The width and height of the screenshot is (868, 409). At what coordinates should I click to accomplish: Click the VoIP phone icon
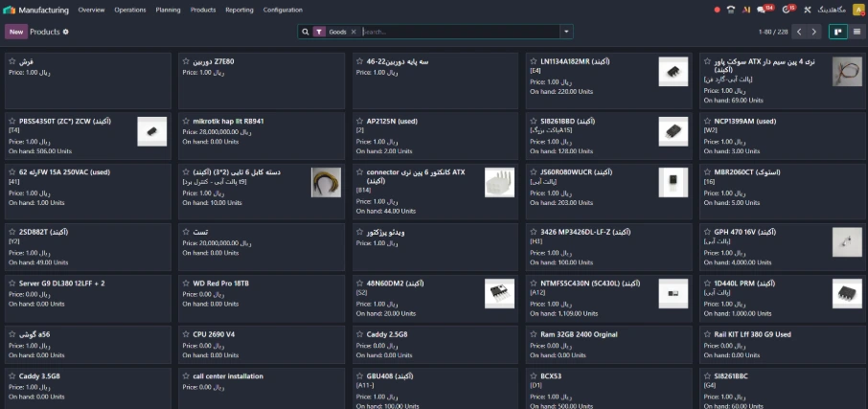pos(731,10)
